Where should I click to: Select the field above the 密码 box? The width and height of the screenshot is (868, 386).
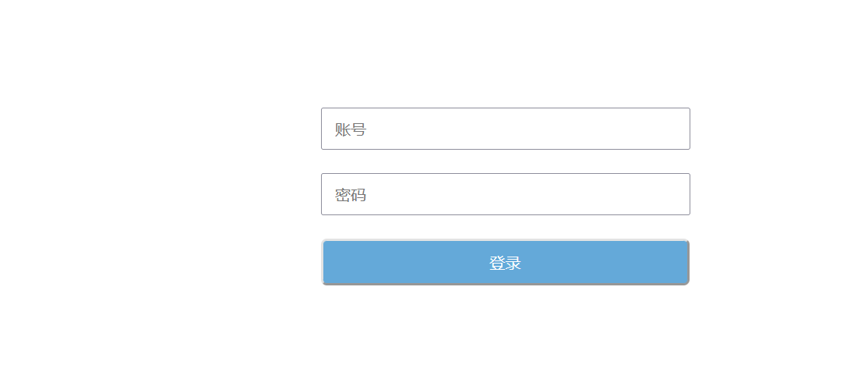click(505, 129)
